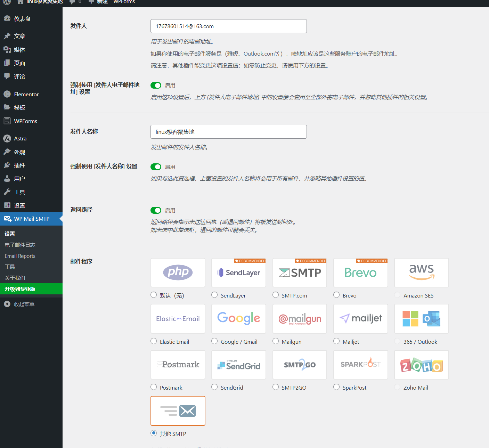Open the Astra theme icon

(7, 138)
